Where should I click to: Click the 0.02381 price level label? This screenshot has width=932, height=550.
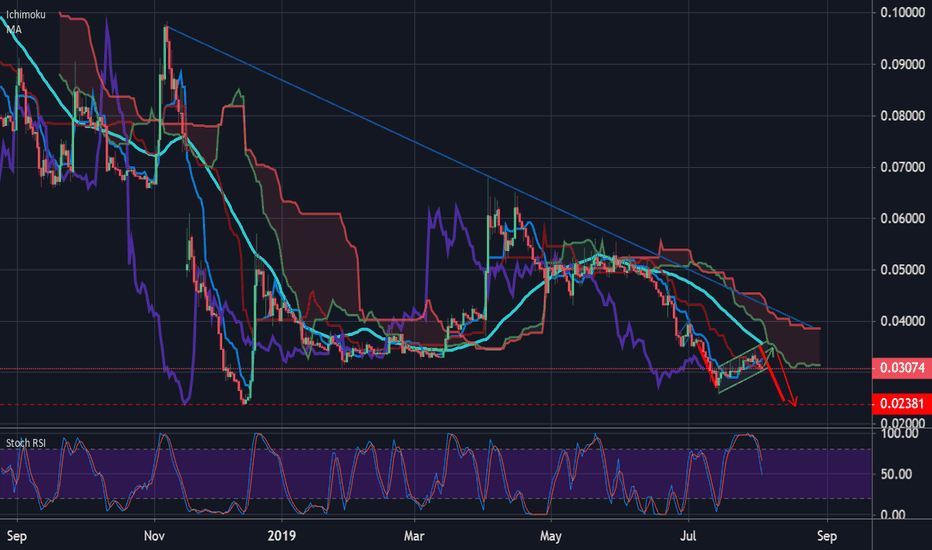tap(902, 404)
